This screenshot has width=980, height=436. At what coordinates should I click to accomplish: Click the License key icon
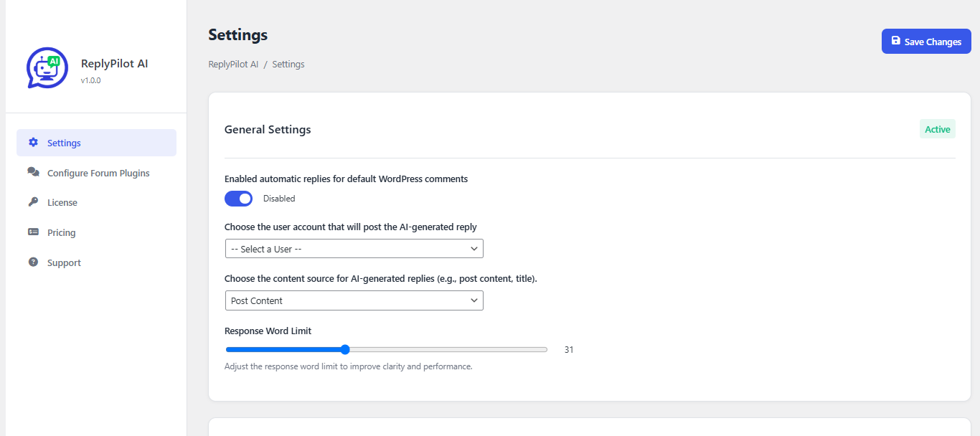33,202
